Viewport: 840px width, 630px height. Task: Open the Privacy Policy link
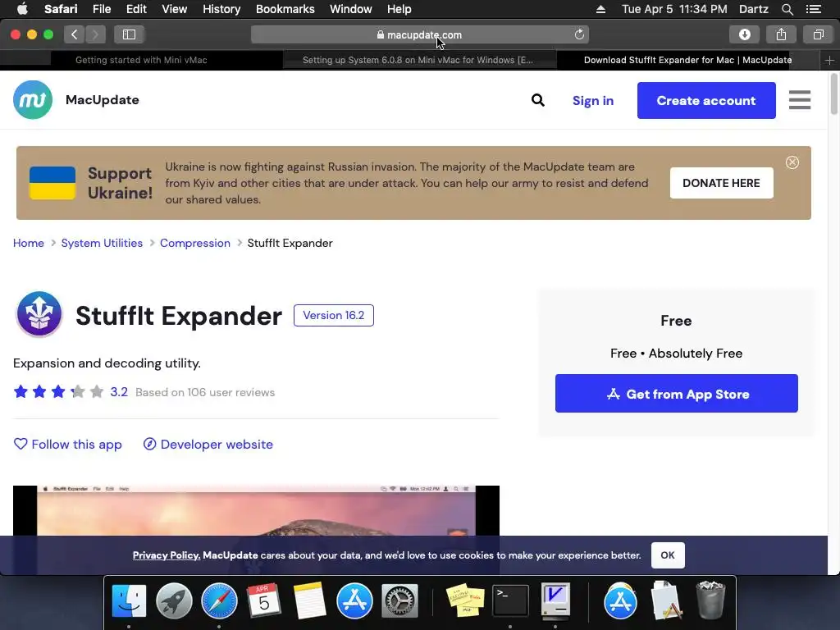[166, 555]
